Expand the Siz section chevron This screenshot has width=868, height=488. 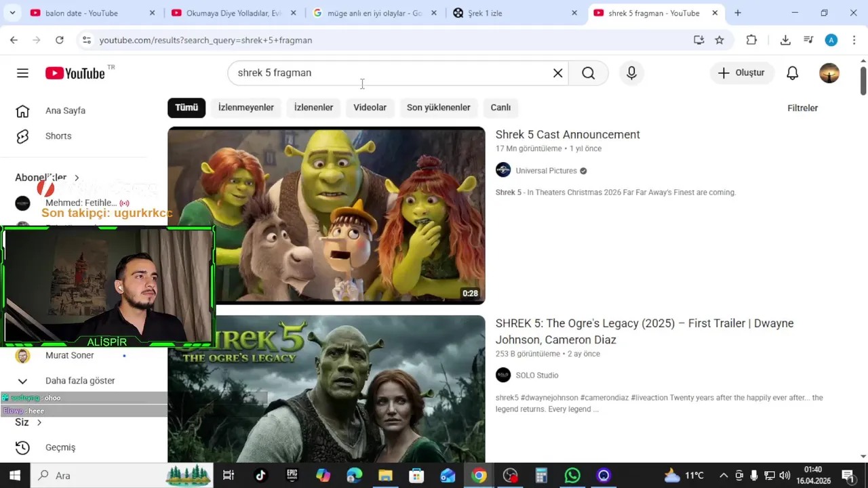pos(39,422)
